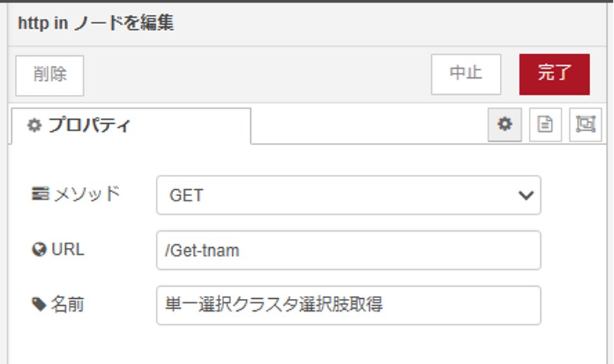614x364 pixels.
Task: Click the 名前 label text
Action: click(x=68, y=305)
